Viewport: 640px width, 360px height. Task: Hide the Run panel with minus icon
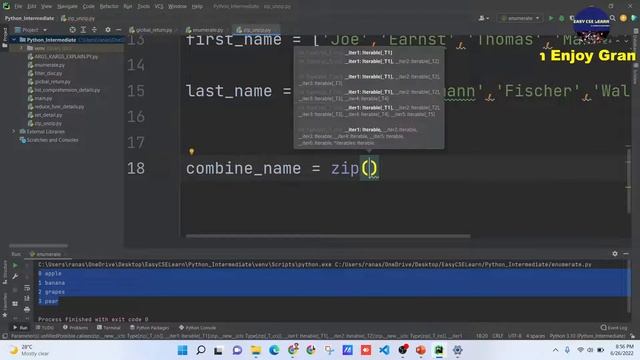point(626,254)
